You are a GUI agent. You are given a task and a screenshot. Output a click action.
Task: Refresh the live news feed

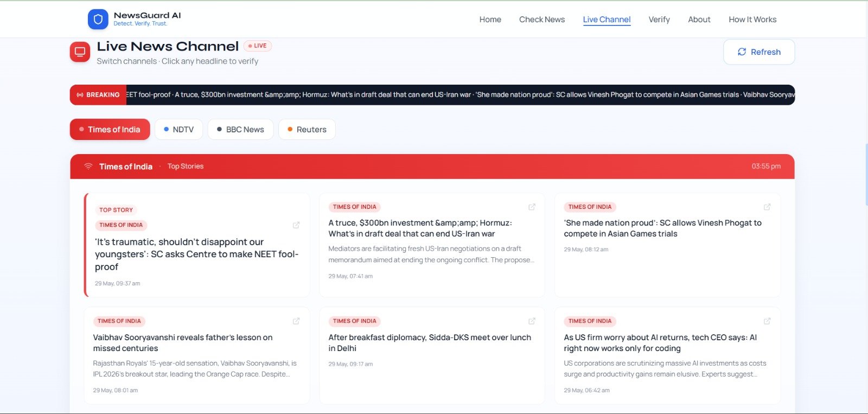759,52
